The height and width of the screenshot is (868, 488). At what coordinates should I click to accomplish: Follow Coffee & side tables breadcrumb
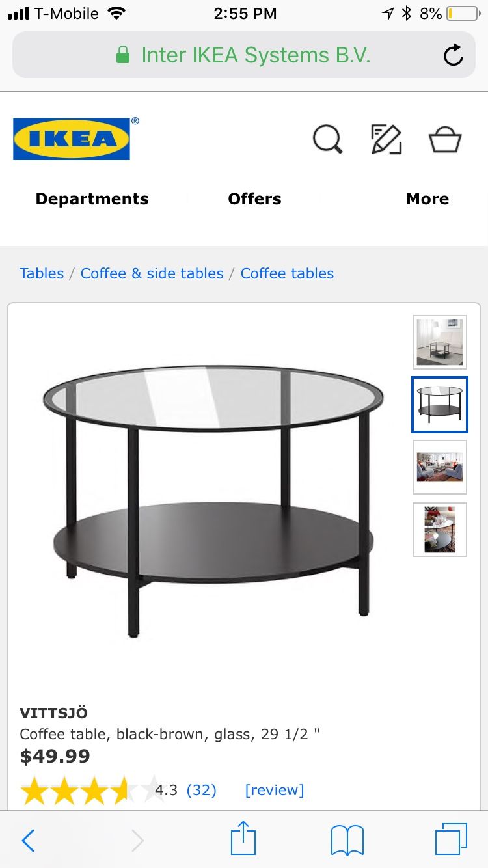point(152,273)
